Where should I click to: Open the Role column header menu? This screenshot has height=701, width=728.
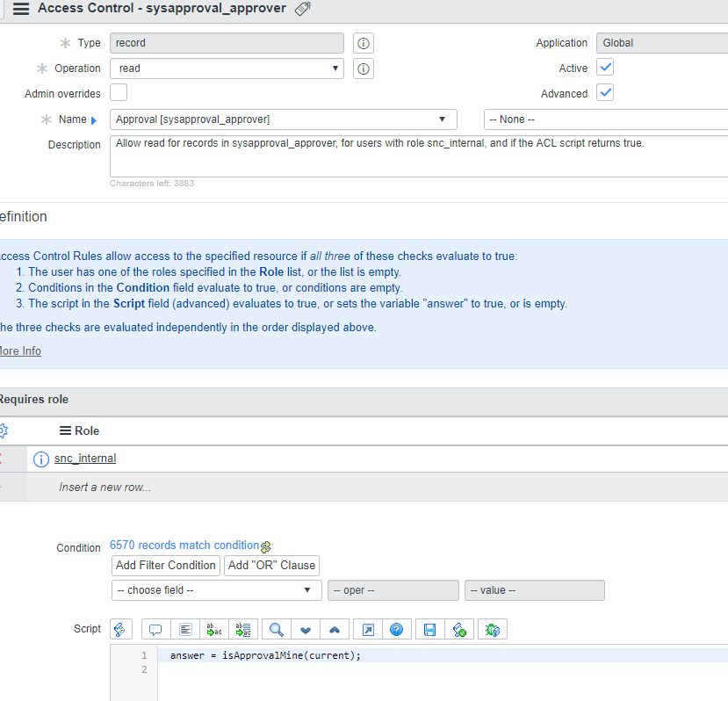[x=65, y=430]
